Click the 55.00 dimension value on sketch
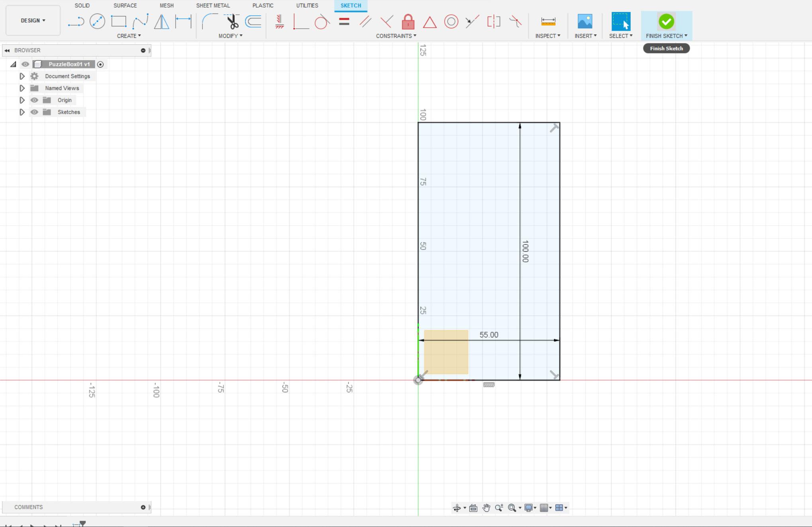The image size is (812, 527). point(489,334)
